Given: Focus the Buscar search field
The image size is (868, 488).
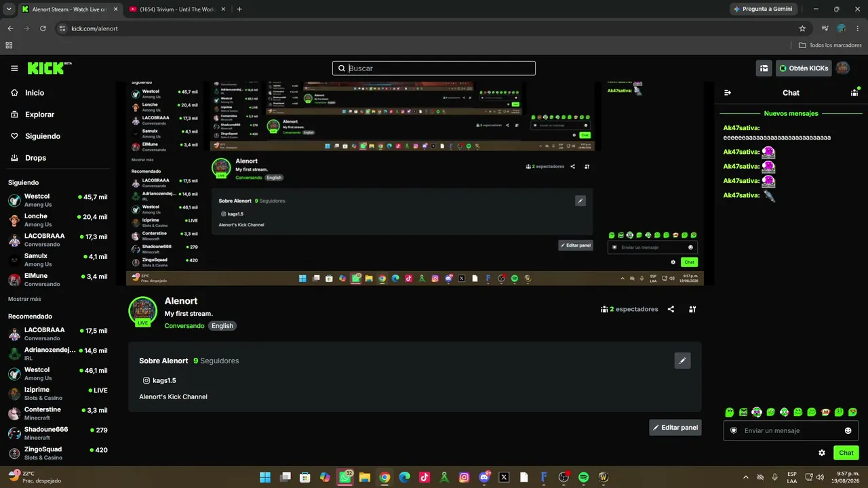Looking at the screenshot, I should 434,68.
